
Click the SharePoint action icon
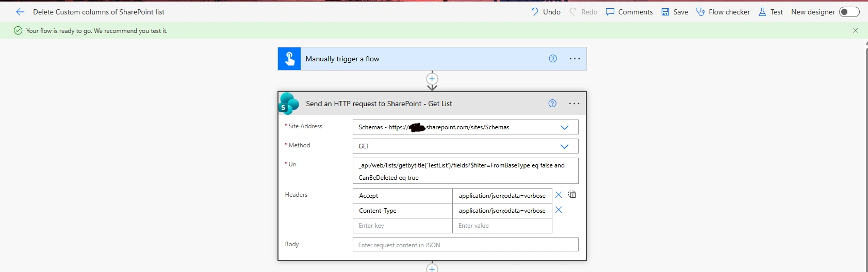[x=289, y=104]
